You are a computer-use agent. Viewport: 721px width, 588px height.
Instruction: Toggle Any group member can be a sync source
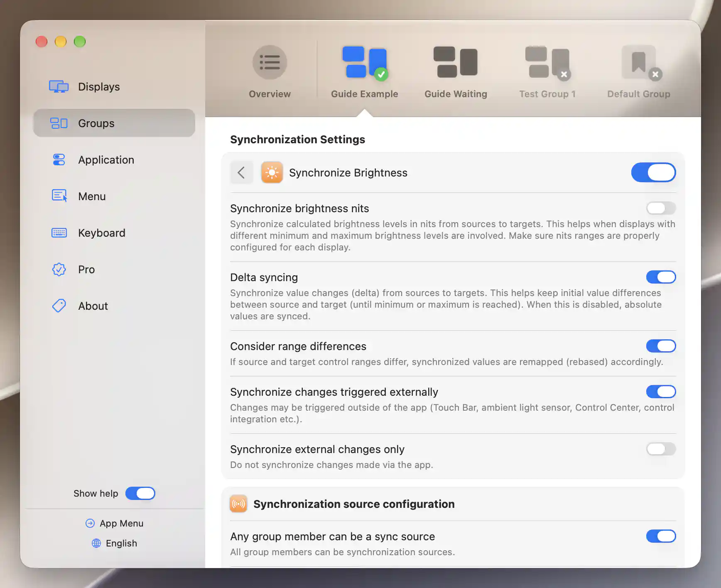tap(661, 536)
